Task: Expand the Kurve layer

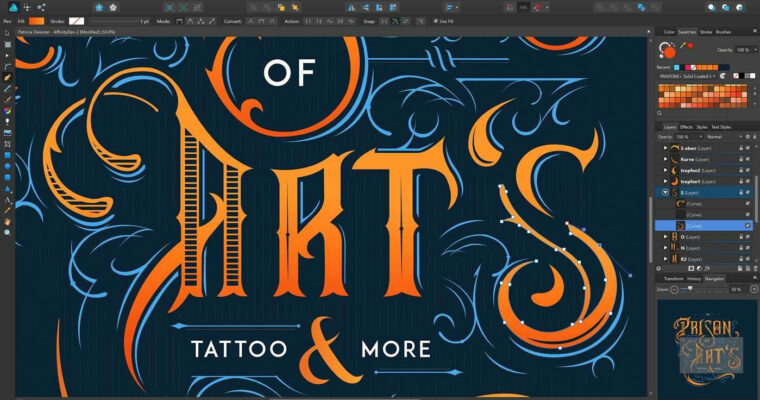Action: click(x=665, y=159)
